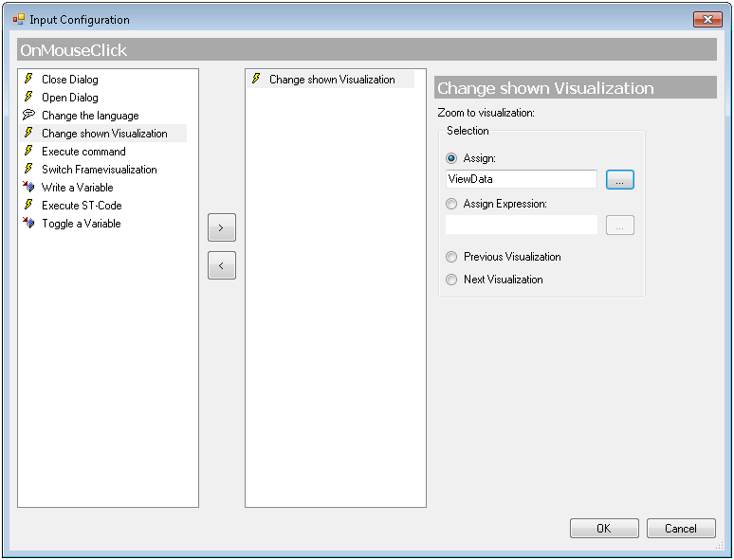
Task: Click the disabled browse button for Assign Expression
Action: coord(620,225)
